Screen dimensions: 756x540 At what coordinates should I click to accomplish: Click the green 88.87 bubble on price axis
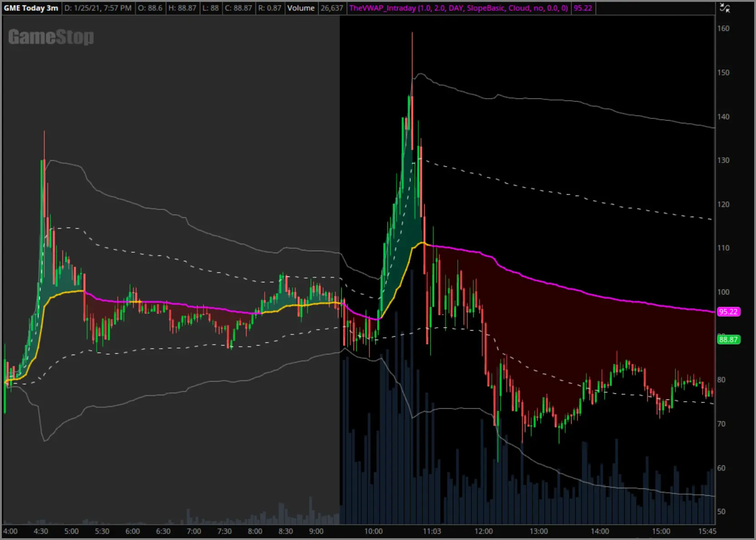click(728, 339)
